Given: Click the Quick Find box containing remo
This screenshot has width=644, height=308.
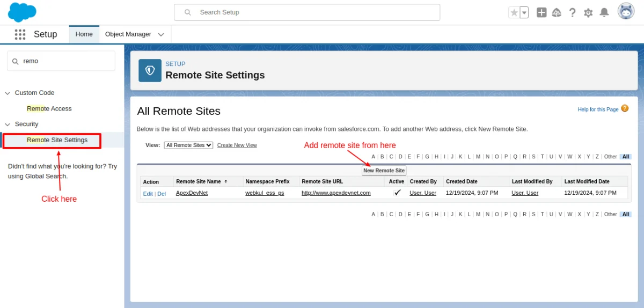Looking at the screenshot, I should [x=61, y=61].
